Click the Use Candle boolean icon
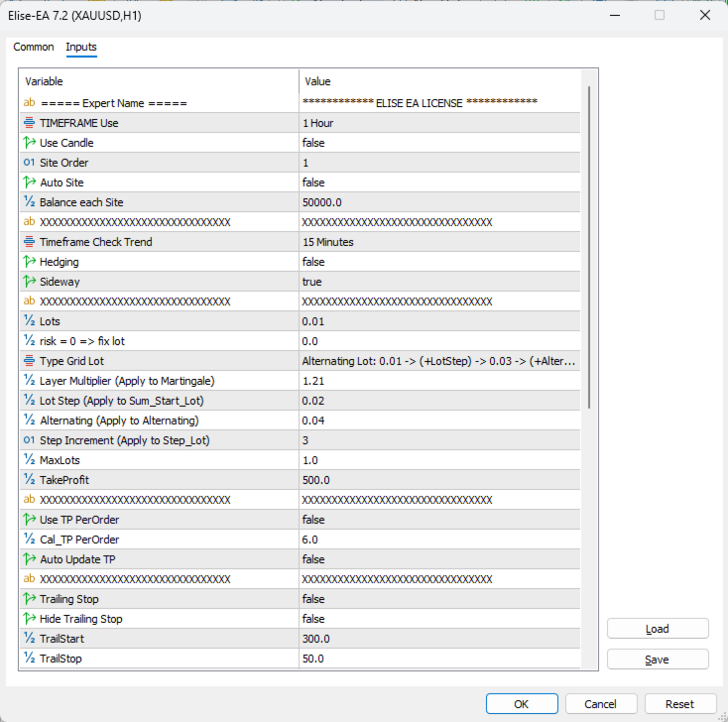 29,143
